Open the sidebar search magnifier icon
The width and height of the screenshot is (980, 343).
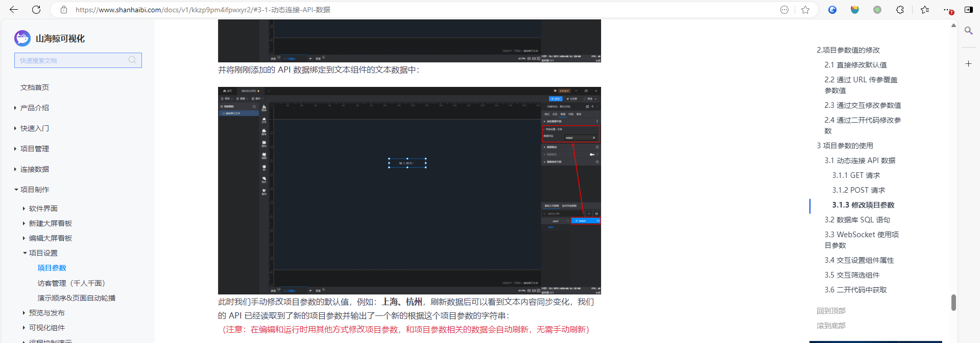tap(968, 31)
